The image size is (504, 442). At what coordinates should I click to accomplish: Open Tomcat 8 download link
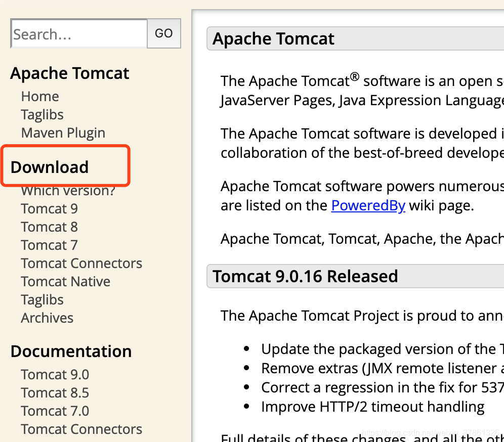pyautogui.click(x=50, y=227)
